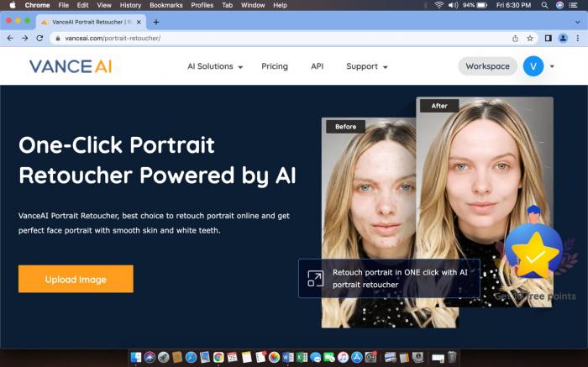Open Spotlight search in menu bar
This screenshot has width=588, height=367.
544,5
